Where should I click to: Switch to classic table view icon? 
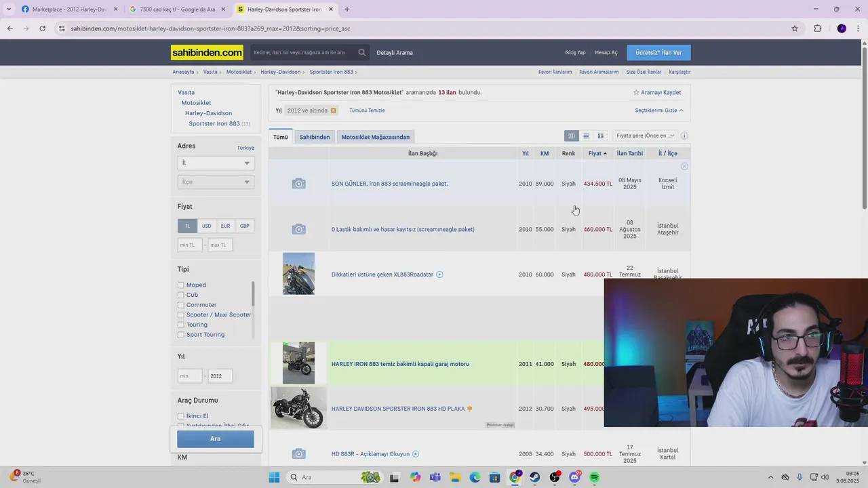click(572, 136)
